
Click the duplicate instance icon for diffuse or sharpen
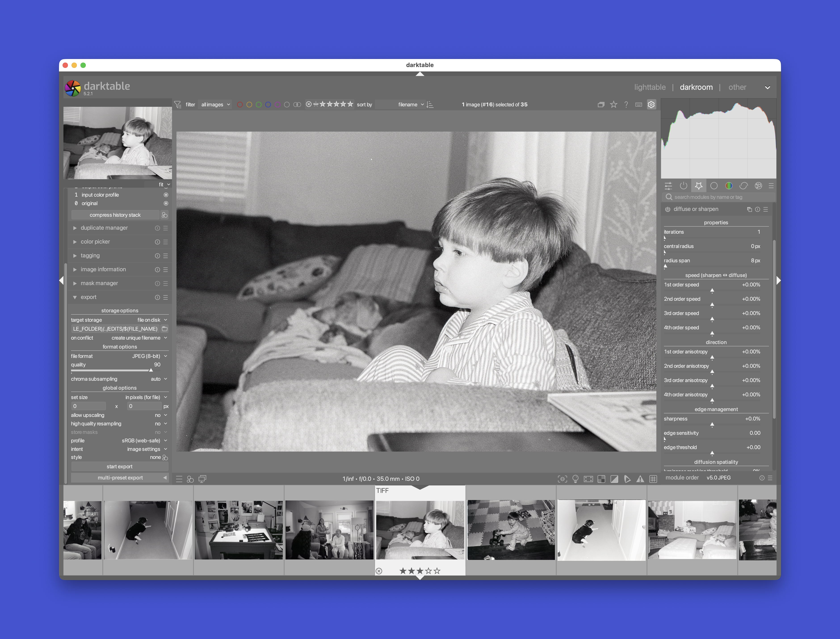point(750,209)
